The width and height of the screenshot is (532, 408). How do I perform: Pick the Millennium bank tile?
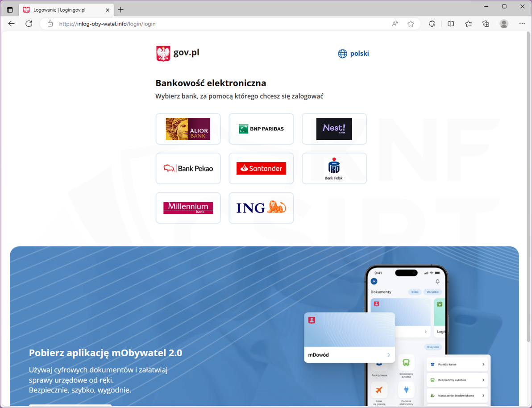coord(188,208)
